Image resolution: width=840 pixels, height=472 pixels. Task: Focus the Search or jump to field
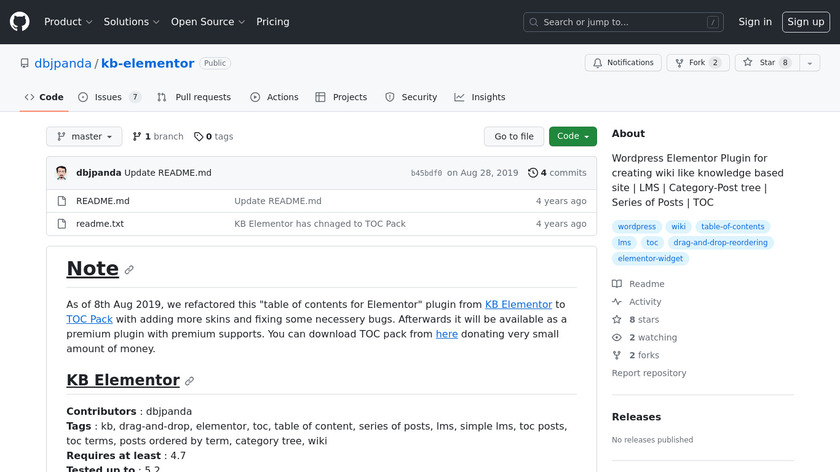623,22
